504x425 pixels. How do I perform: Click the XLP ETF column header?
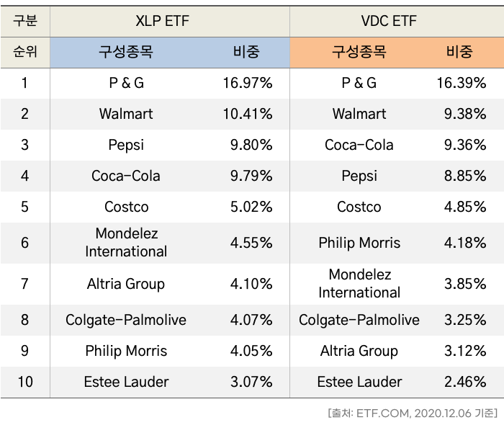162,21
